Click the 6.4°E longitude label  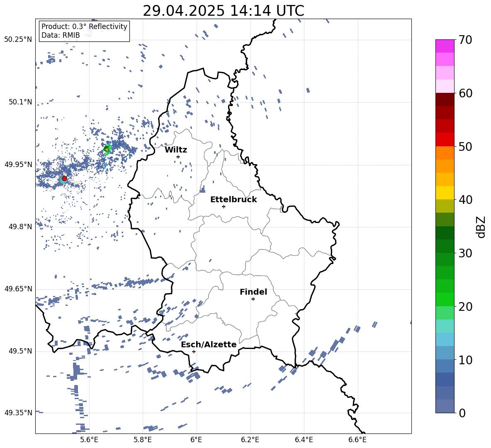(x=304, y=440)
